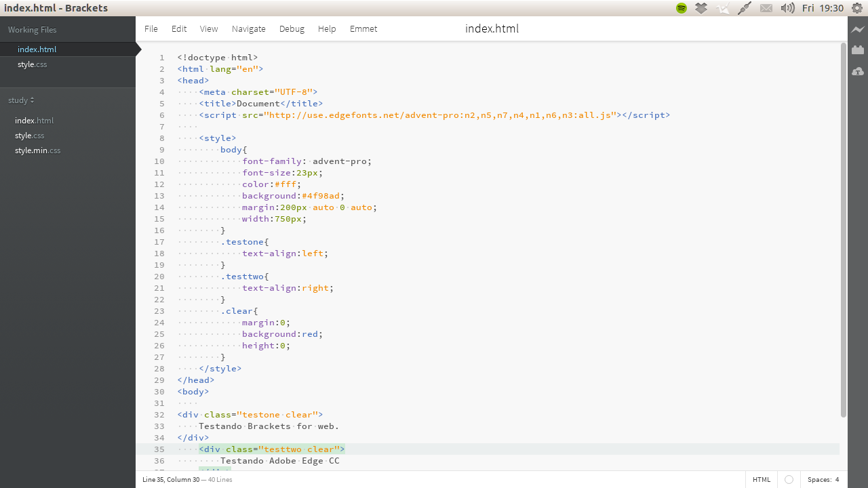This screenshot has height=488, width=868.
Task: Click the #4f98ad background color value
Action: pyautogui.click(x=321, y=196)
